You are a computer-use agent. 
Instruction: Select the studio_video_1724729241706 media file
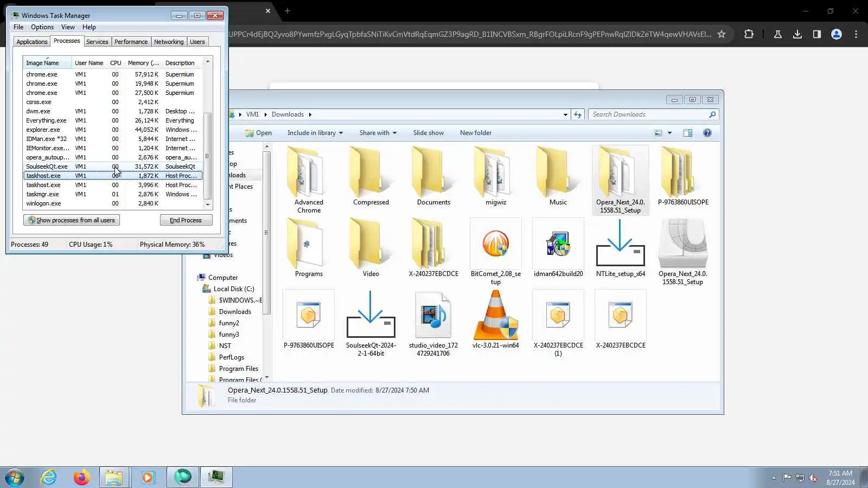pyautogui.click(x=433, y=323)
